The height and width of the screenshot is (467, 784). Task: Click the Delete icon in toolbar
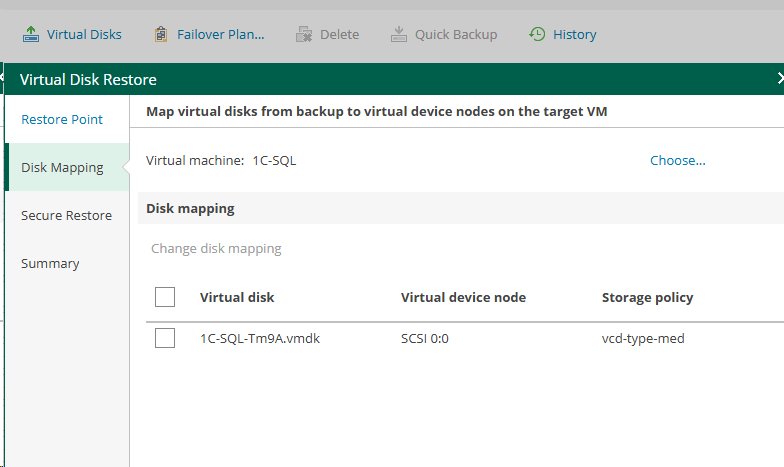pyautogui.click(x=304, y=35)
